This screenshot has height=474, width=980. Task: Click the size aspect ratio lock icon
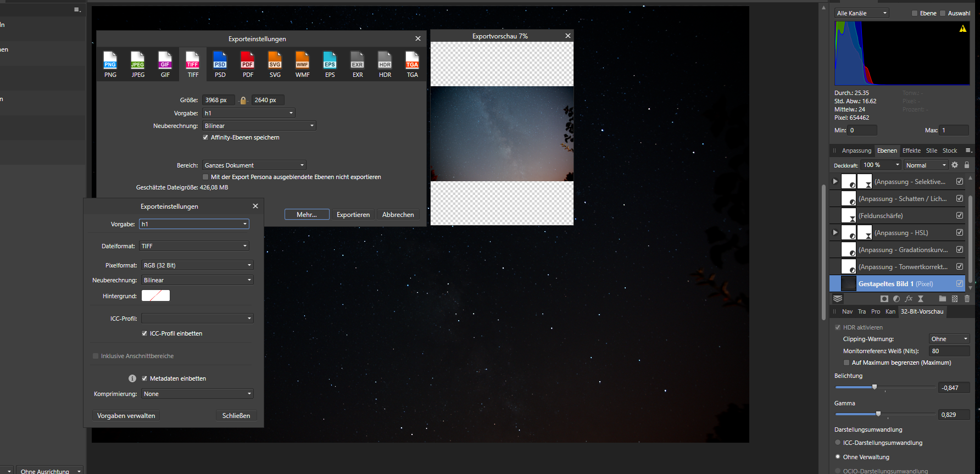click(x=243, y=101)
